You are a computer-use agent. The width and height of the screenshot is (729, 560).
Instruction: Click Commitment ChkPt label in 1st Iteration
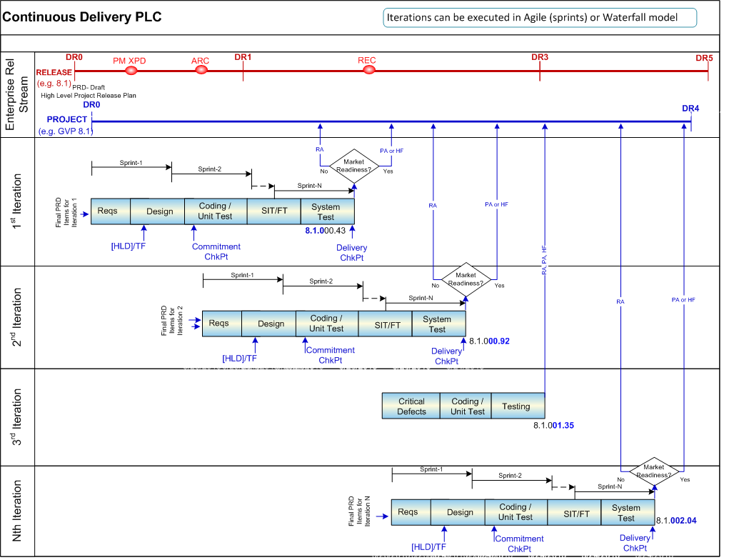[216, 251]
